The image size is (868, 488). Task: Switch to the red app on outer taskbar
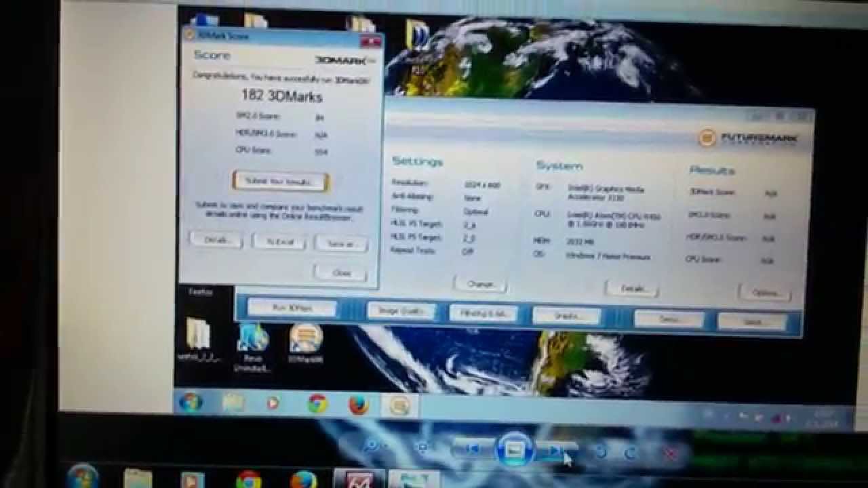point(359,479)
